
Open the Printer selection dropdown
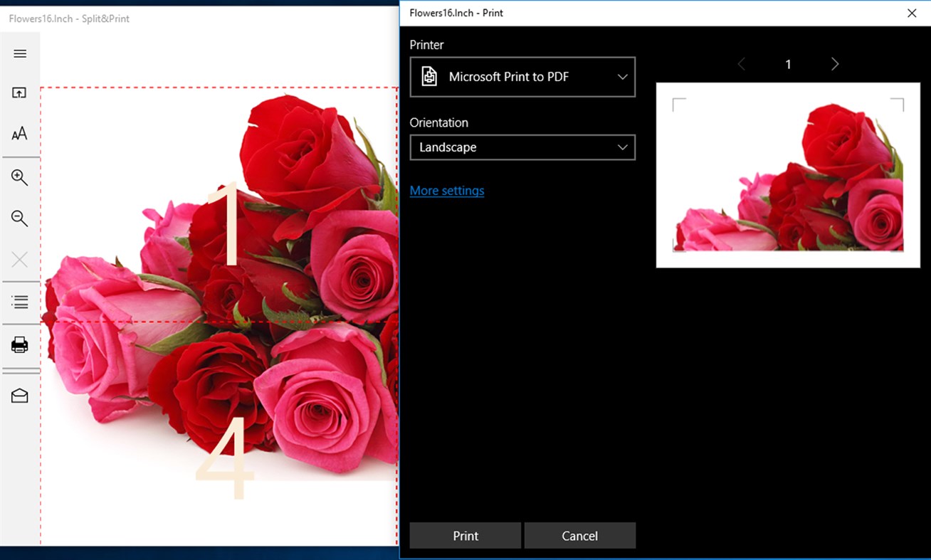(x=522, y=77)
